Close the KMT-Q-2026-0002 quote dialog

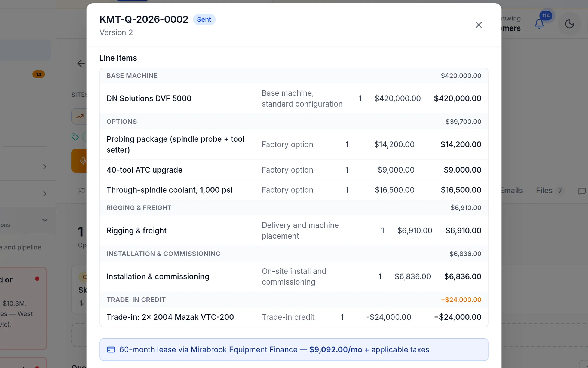click(479, 25)
